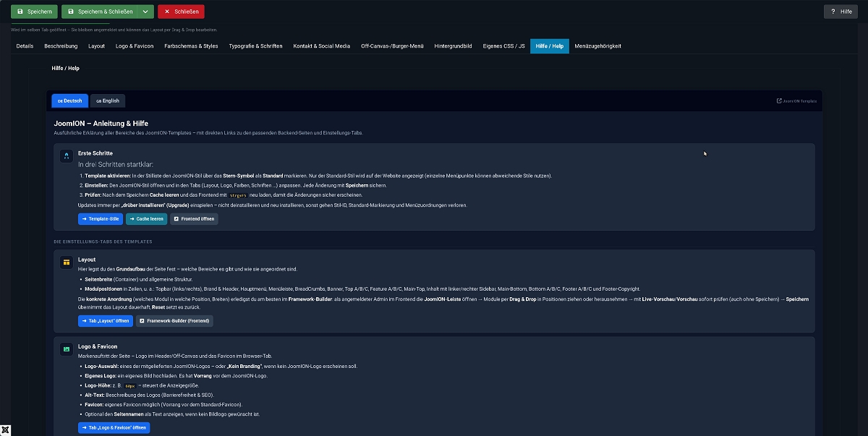Click the Cache leeren button
The height and width of the screenshot is (436, 868).
click(x=146, y=218)
